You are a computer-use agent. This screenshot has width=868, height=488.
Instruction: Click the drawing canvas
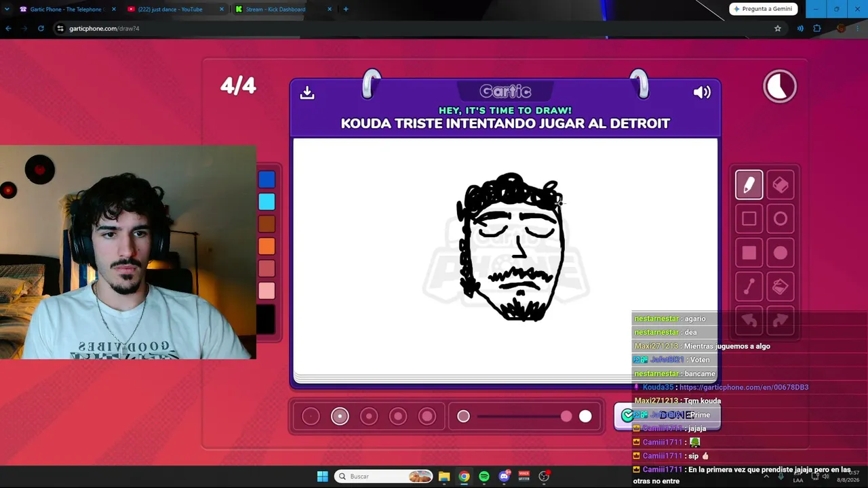pos(505,256)
